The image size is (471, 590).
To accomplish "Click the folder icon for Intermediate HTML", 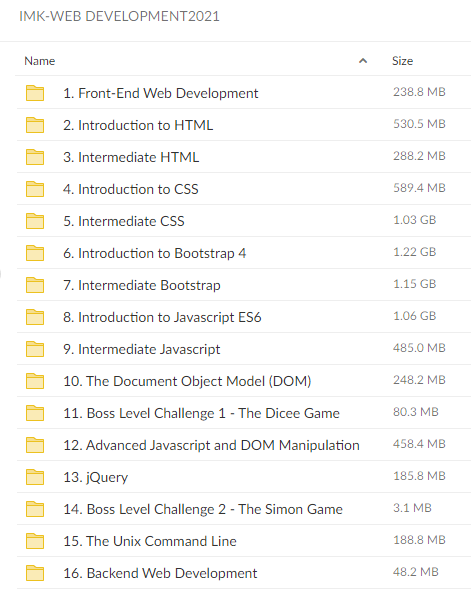I will pos(35,157).
